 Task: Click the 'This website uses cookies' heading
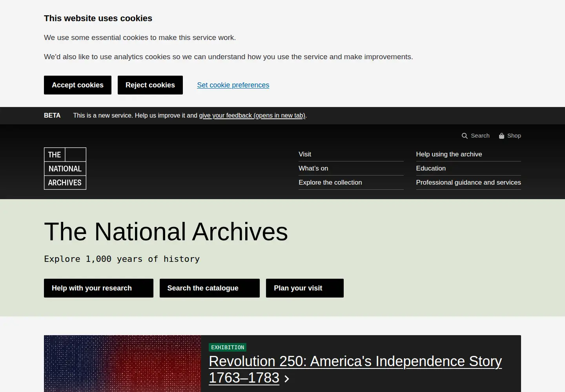pos(98,18)
